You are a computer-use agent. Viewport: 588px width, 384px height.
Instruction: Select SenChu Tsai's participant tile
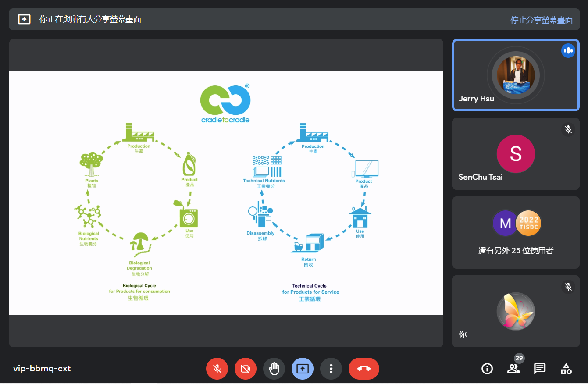516,154
